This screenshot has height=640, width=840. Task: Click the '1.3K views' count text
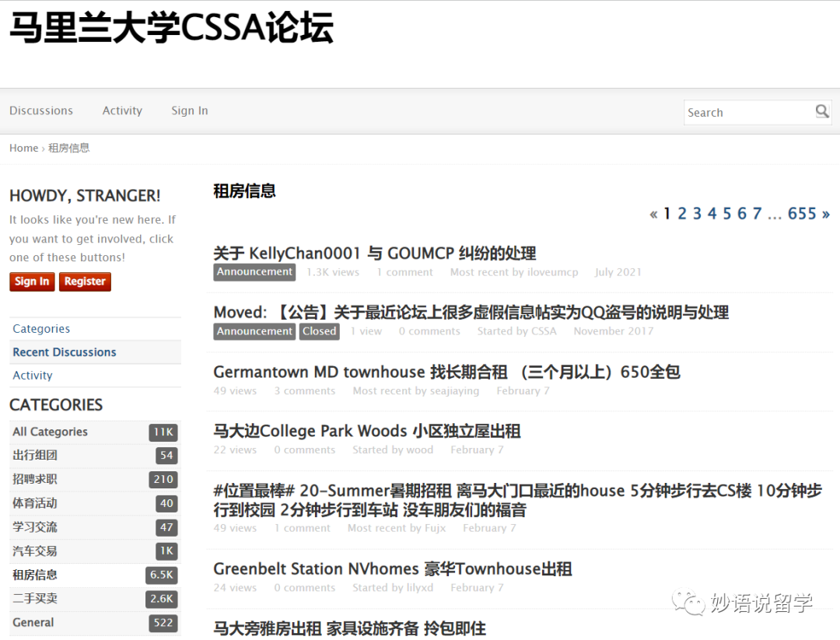[x=333, y=272]
